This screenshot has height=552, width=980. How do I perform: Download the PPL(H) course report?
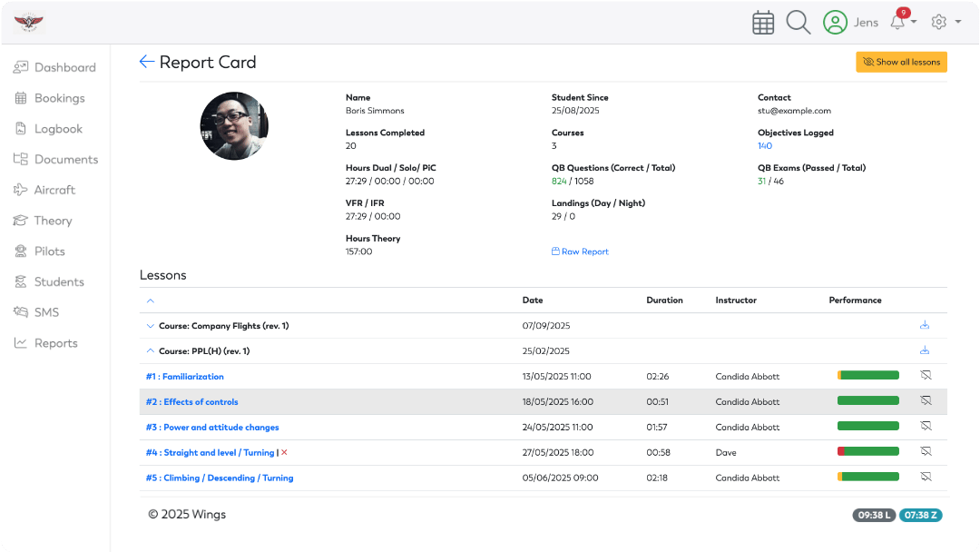[x=925, y=350]
